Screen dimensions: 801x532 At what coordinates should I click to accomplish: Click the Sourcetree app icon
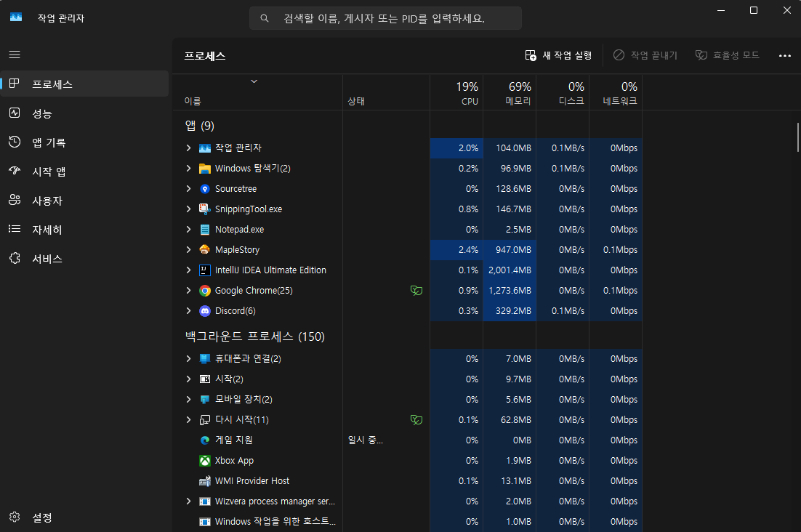[205, 189]
